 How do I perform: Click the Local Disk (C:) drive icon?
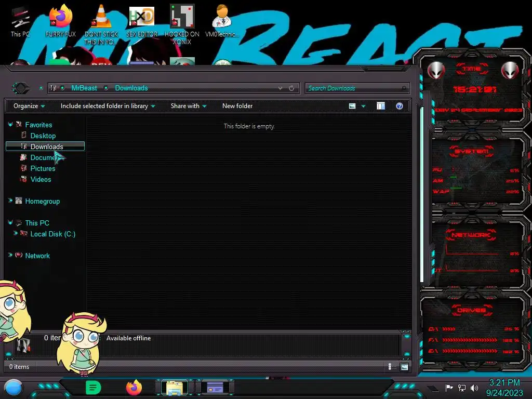click(x=24, y=233)
